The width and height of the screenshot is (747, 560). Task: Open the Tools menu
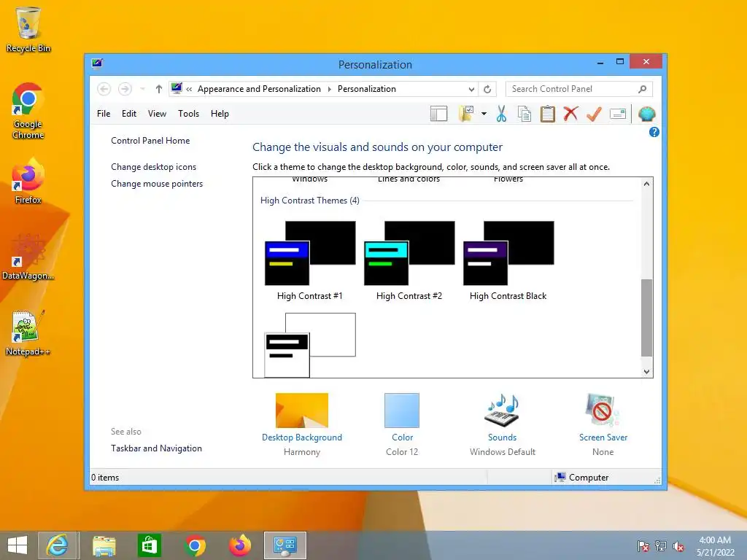(x=188, y=114)
